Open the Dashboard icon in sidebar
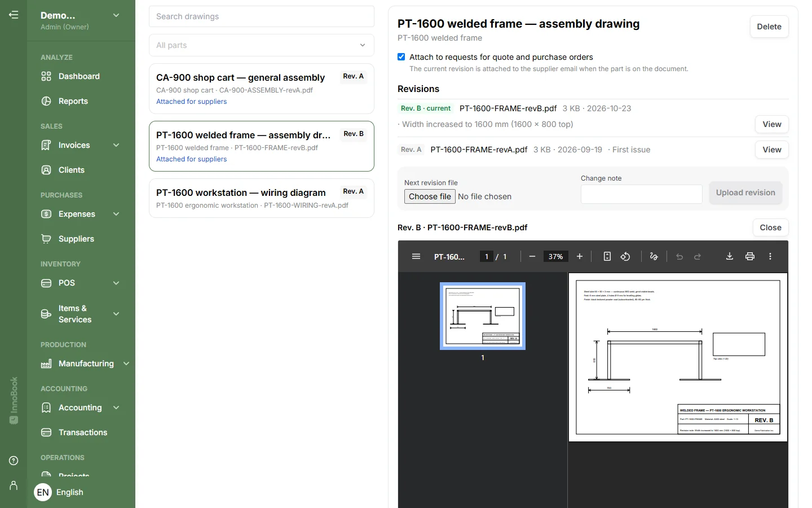This screenshot has width=812, height=508. (x=46, y=76)
